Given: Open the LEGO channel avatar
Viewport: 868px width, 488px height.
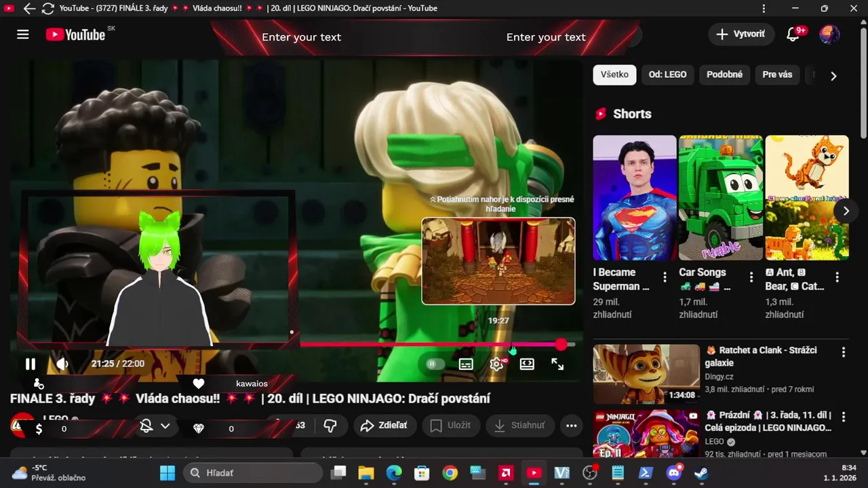Looking at the screenshot, I should tap(22, 425).
